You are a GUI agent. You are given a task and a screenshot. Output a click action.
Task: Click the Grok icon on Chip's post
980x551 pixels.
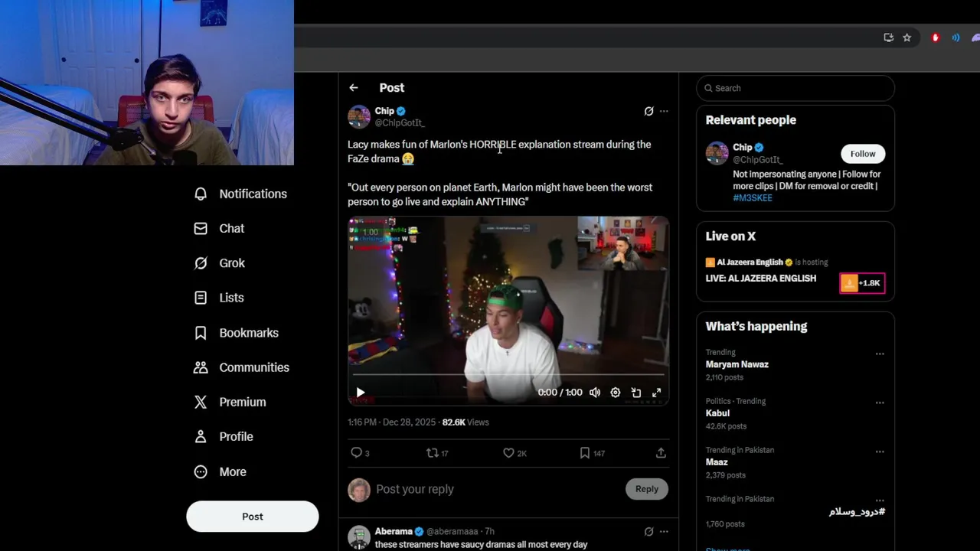(648, 111)
